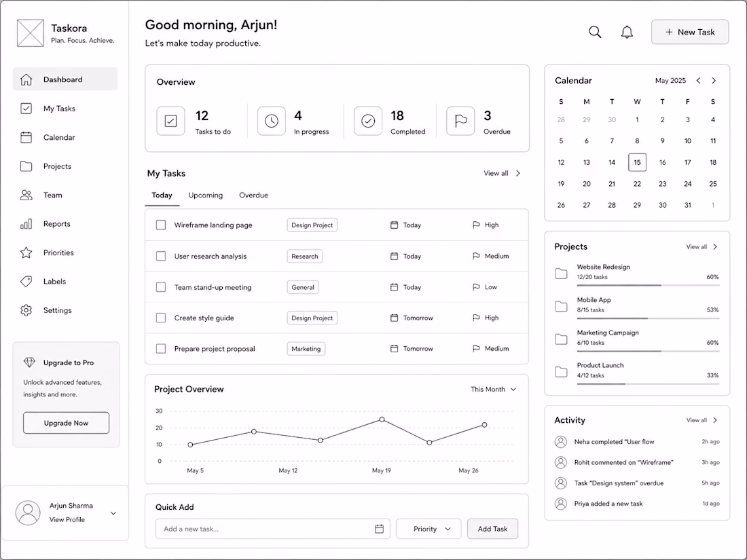Screen dimensions: 747x560
Task: Click Arjun Sharma's profile avatar
Action: [28, 513]
